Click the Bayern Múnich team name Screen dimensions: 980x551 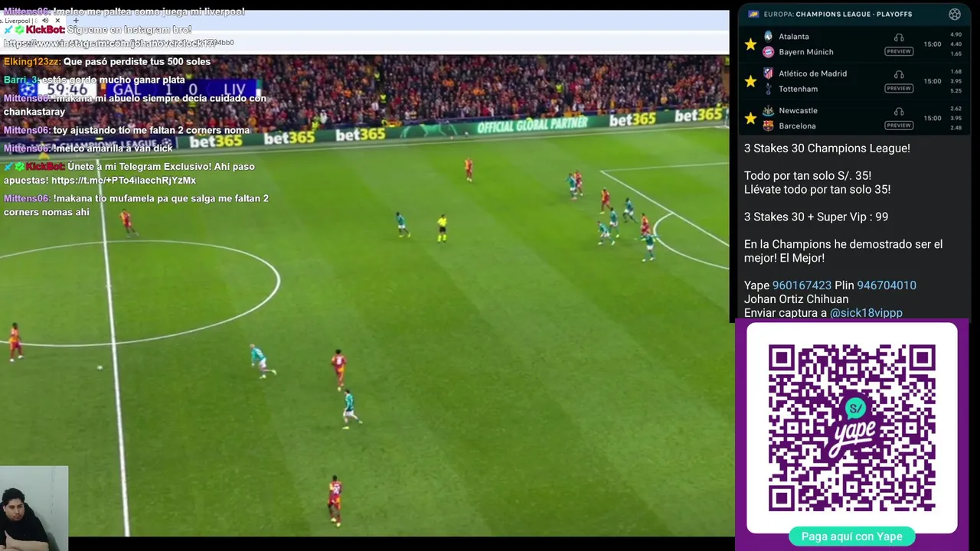806,52
